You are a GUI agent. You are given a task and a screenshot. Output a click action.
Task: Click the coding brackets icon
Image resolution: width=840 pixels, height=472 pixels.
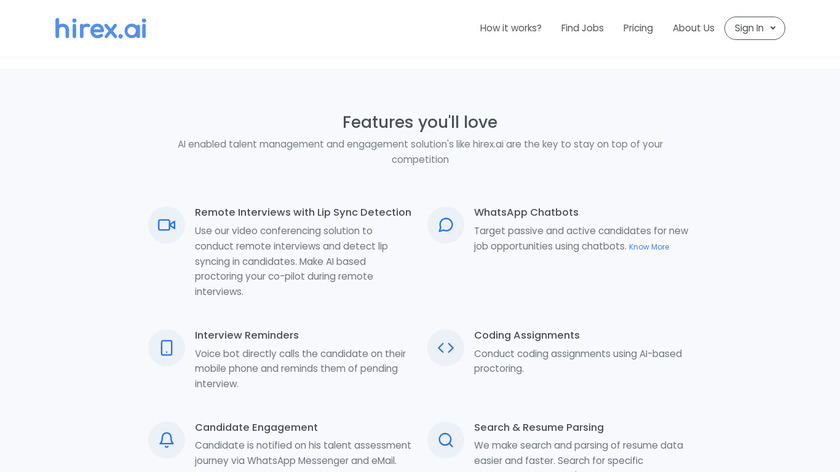click(446, 348)
